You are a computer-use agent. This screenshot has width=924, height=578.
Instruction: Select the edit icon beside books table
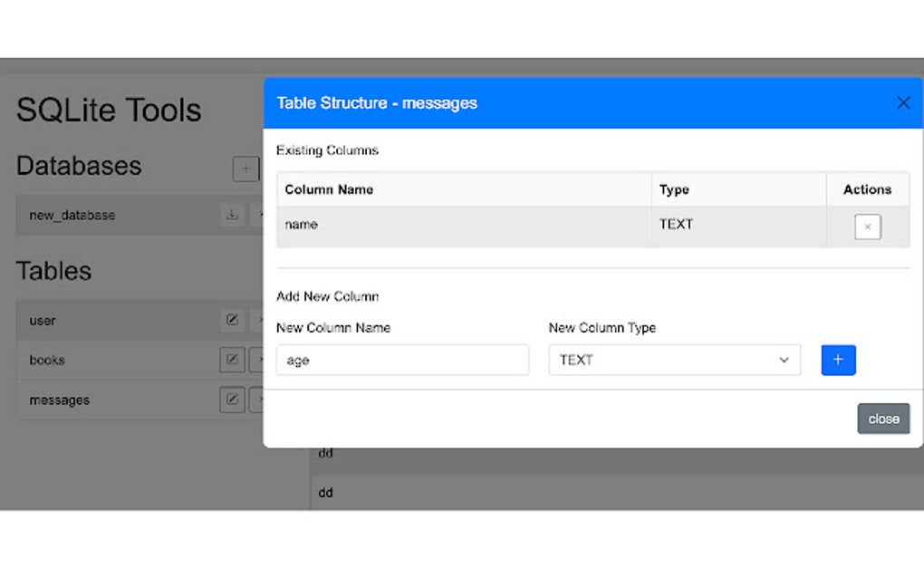coord(232,360)
